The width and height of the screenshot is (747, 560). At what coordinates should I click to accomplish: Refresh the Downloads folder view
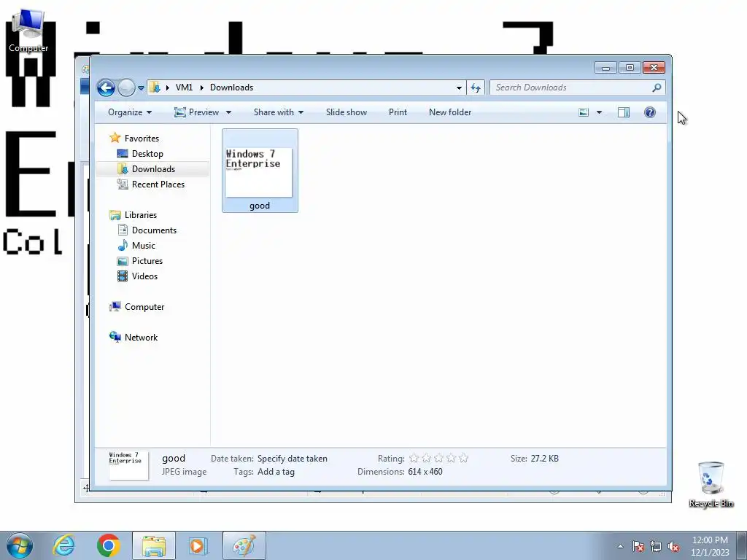(476, 87)
